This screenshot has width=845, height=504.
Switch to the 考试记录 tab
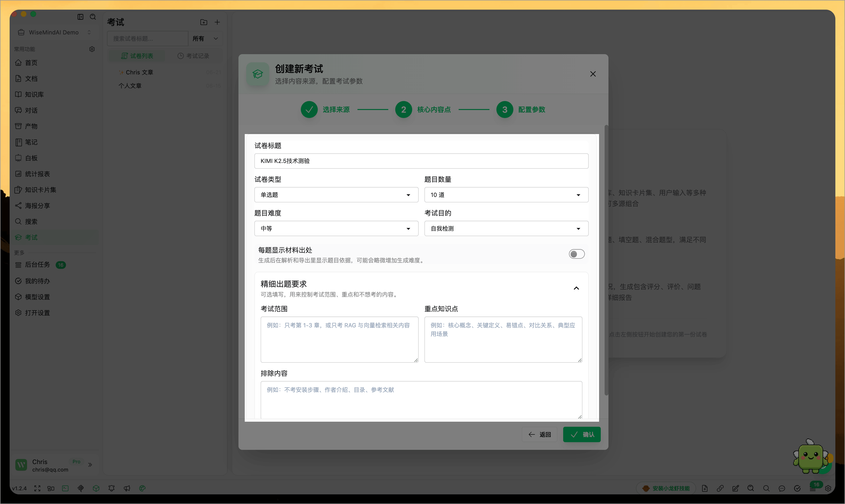[x=193, y=56]
